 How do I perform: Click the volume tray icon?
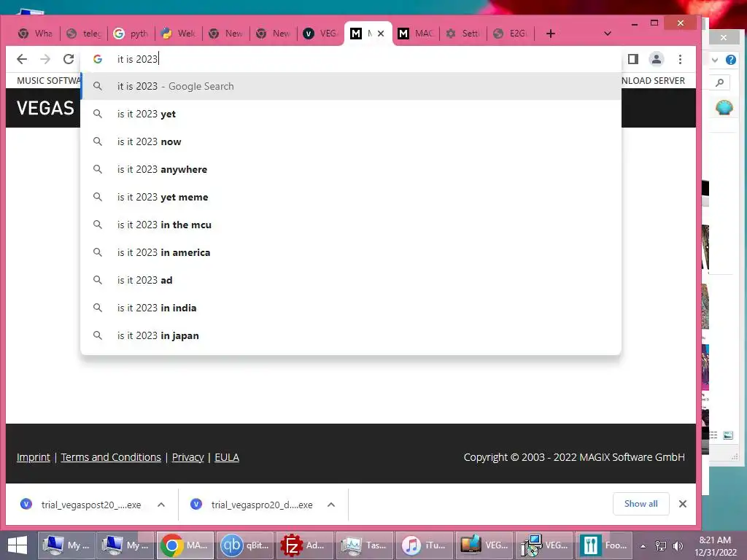point(678,546)
